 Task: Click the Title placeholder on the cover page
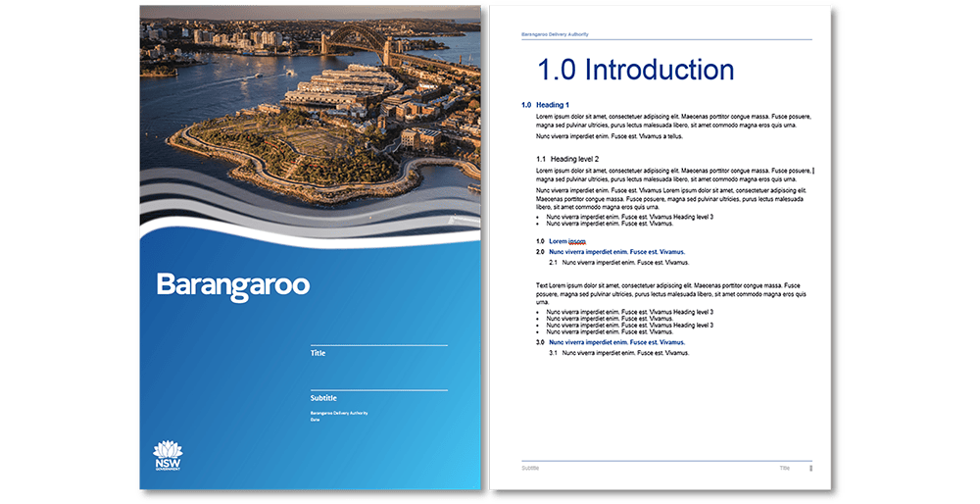pyautogui.click(x=318, y=353)
